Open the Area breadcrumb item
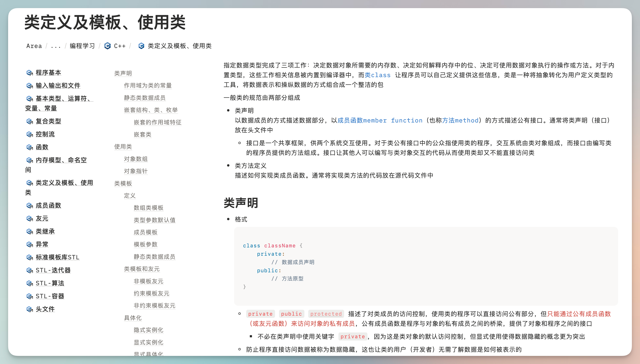 tap(34, 46)
